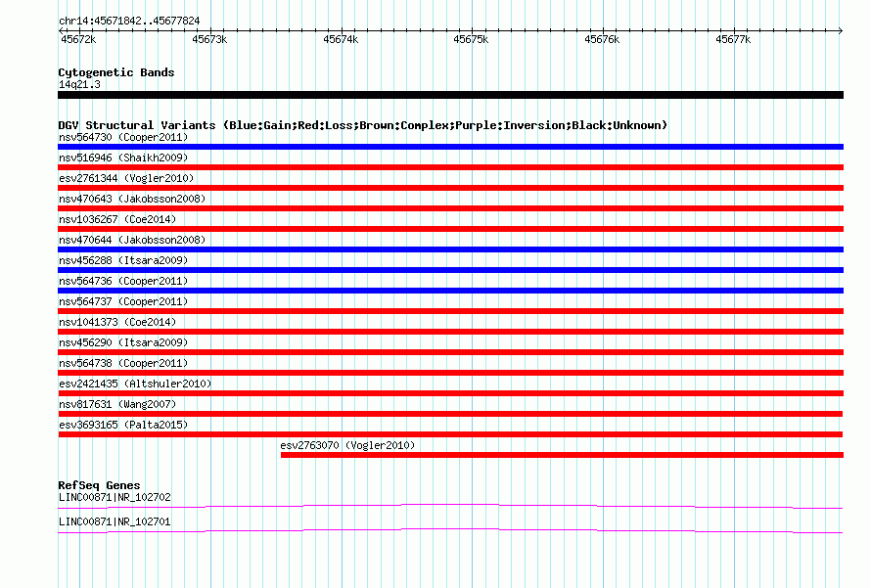The image size is (871, 588).
Task: Open variant esv2421435 (Altshuler2010) label
Action: (135, 384)
